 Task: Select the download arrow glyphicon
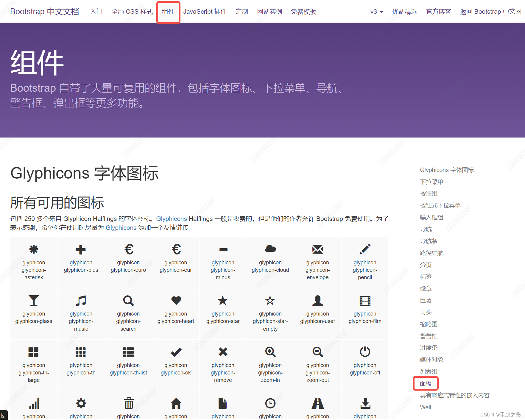point(365,403)
